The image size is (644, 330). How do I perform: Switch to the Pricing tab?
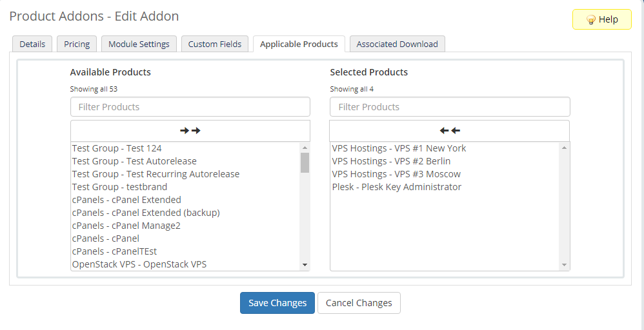(x=77, y=44)
